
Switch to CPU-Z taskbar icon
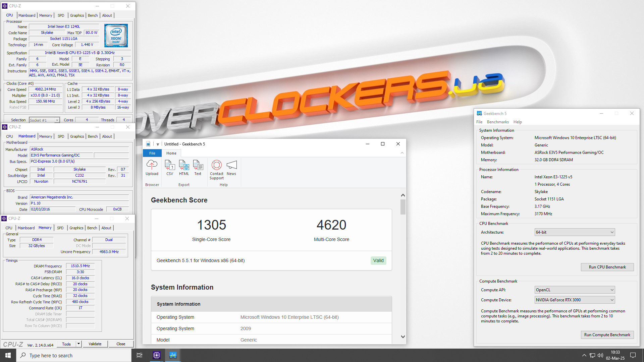point(157,355)
